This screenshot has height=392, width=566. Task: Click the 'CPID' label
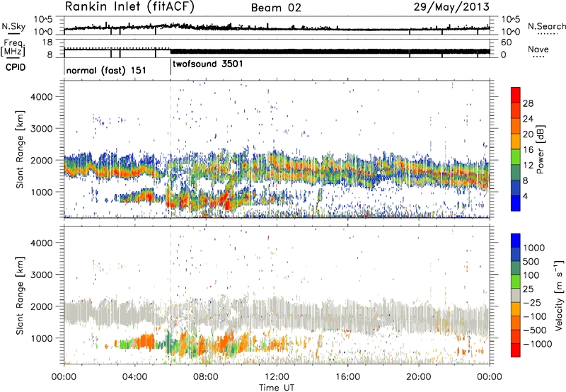(16, 67)
